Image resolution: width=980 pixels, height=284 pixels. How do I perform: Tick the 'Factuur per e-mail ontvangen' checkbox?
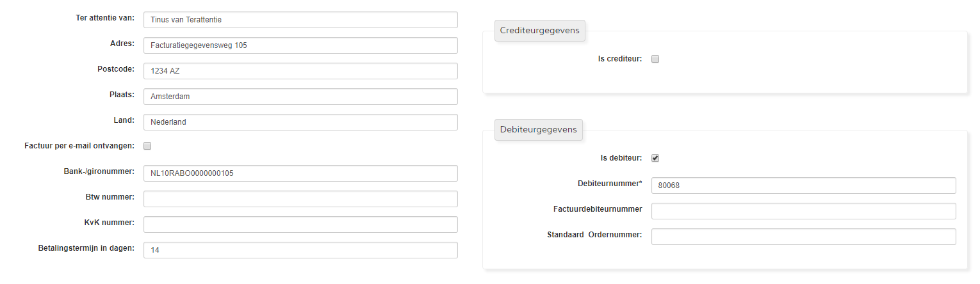(x=147, y=146)
